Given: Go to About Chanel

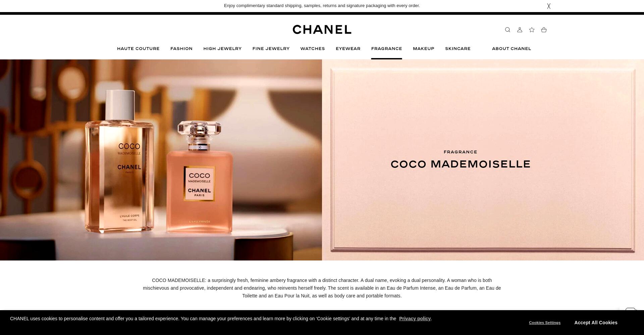Looking at the screenshot, I should coord(512,49).
